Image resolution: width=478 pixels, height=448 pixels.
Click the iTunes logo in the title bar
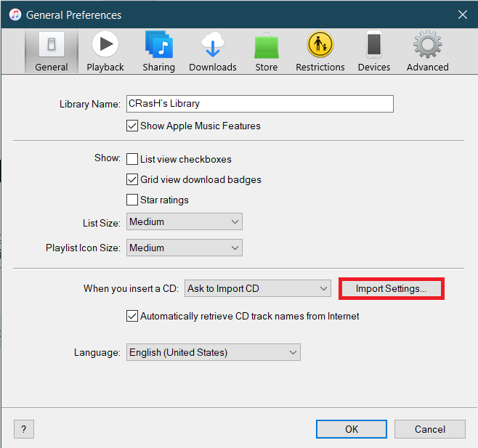pos(15,15)
